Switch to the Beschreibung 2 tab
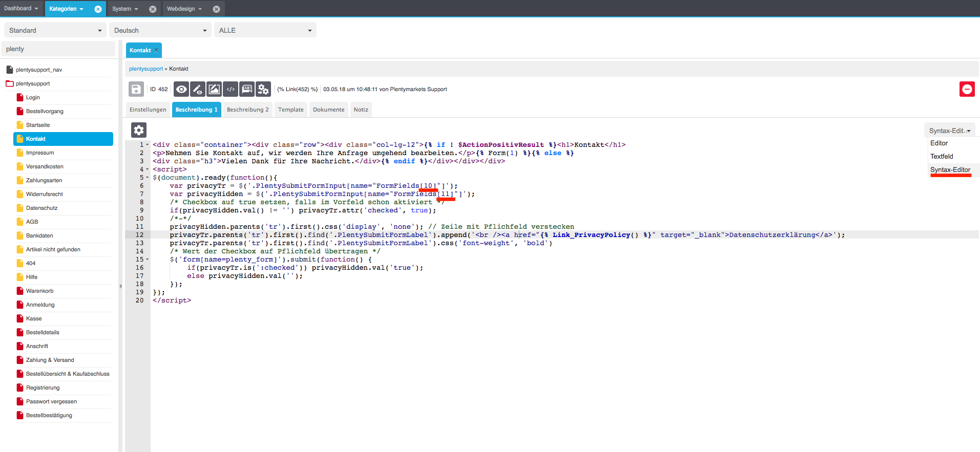980x452 pixels. pos(248,110)
